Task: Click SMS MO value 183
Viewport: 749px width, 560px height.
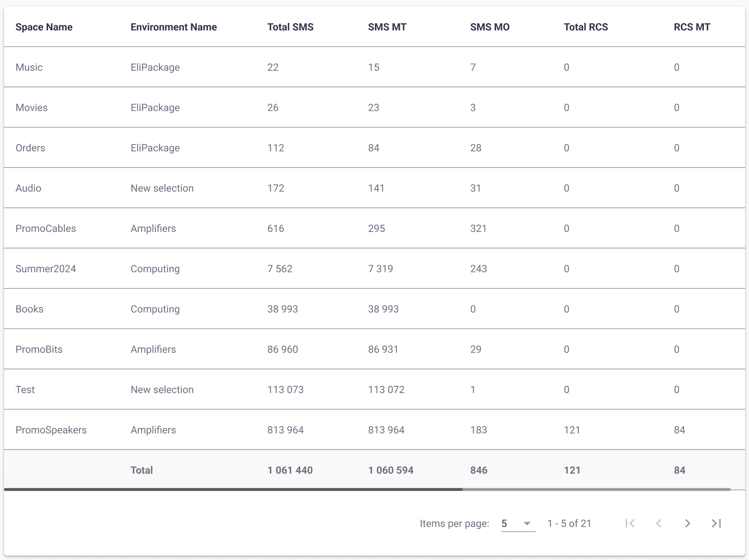Action: click(479, 430)
